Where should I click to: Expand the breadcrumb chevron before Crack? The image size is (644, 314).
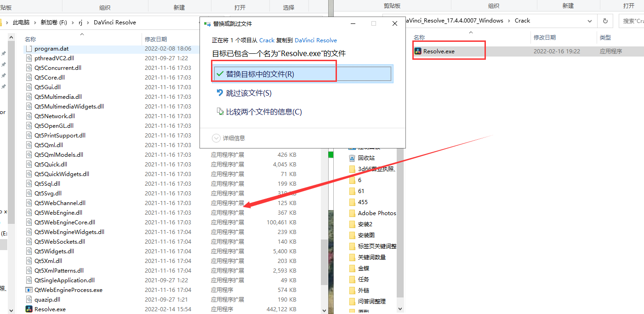tap(509, 21)
